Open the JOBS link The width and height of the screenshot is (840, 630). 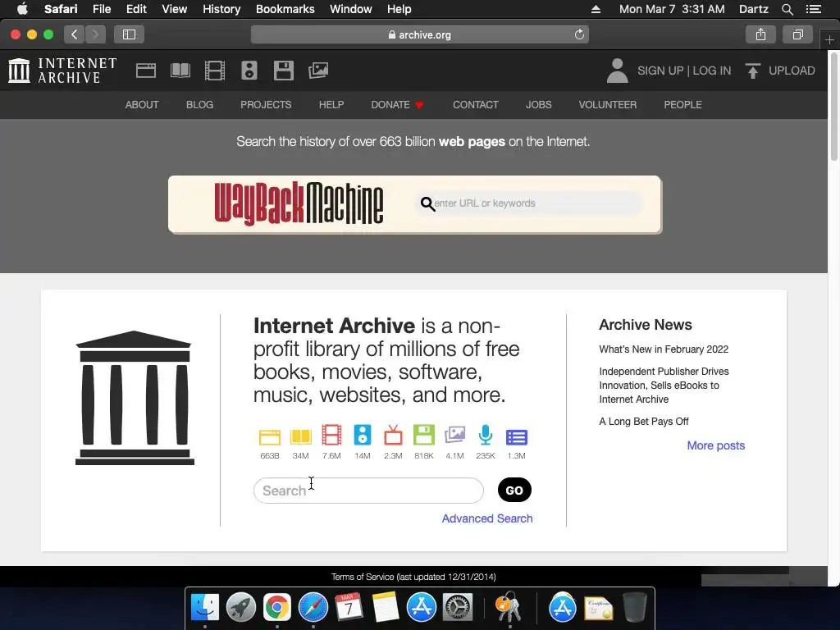pos(538,104)
